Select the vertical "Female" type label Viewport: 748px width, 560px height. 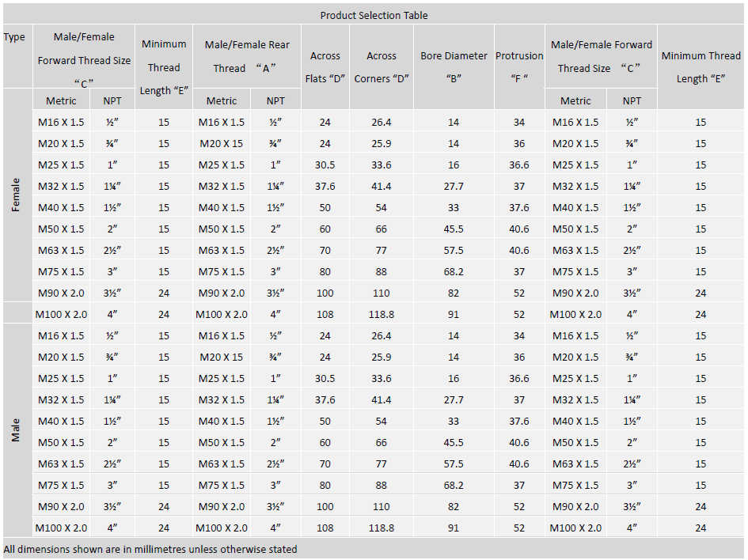tap(16, 195)
